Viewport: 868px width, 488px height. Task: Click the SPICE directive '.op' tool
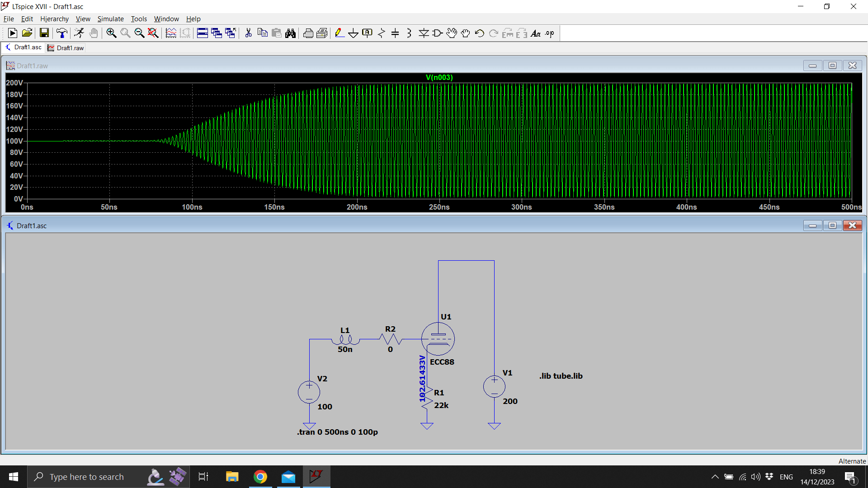click(x=550, y=33)
